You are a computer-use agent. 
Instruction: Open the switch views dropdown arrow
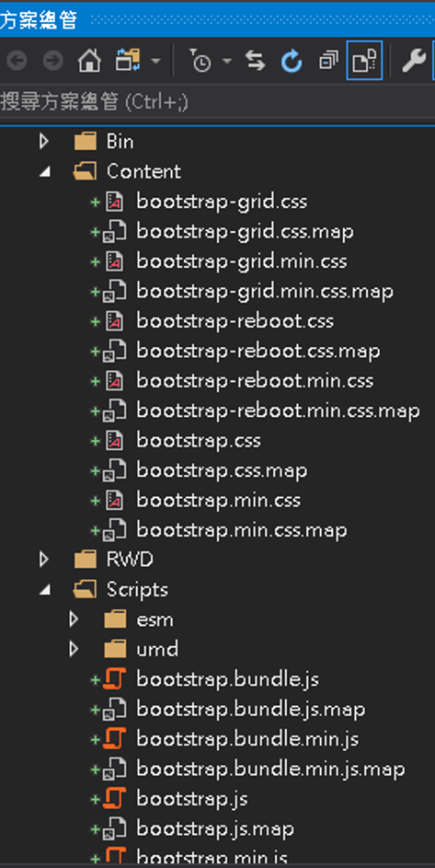click(155, 61)
